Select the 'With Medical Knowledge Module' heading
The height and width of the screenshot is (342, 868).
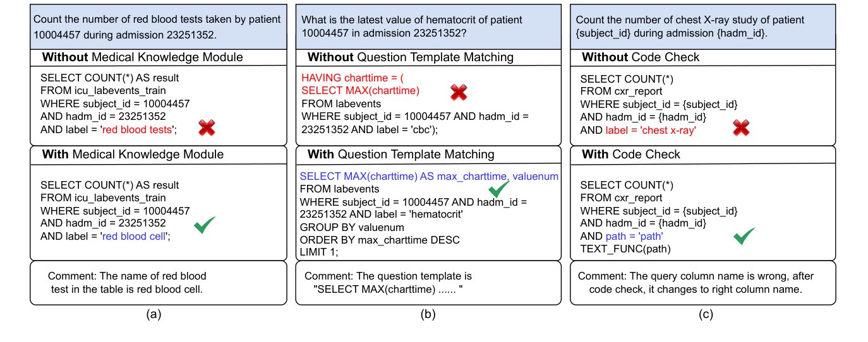(133, 155)
